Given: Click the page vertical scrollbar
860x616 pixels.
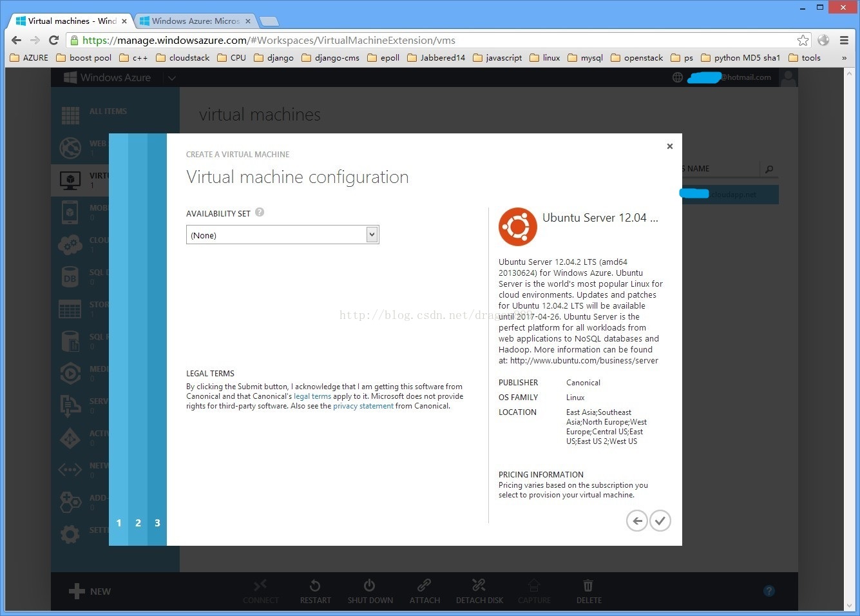Looking at the screenshot, I should [x=849, y=340].
